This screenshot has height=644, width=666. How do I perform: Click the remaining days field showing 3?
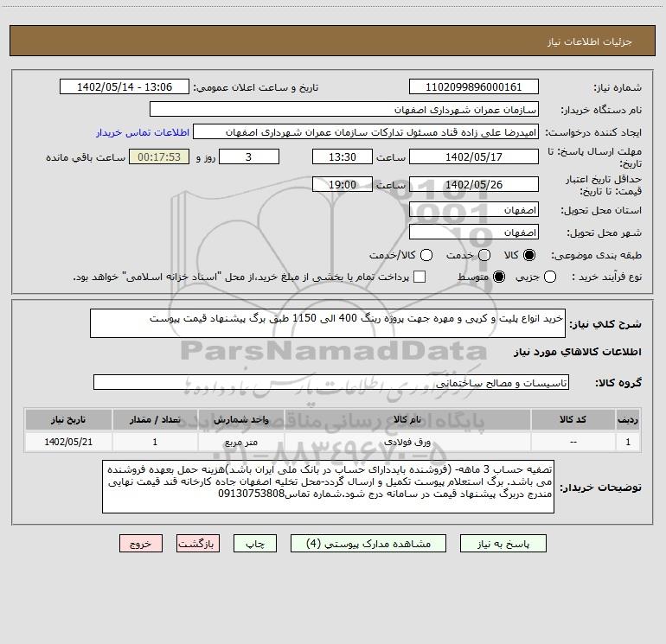point(249,156)
